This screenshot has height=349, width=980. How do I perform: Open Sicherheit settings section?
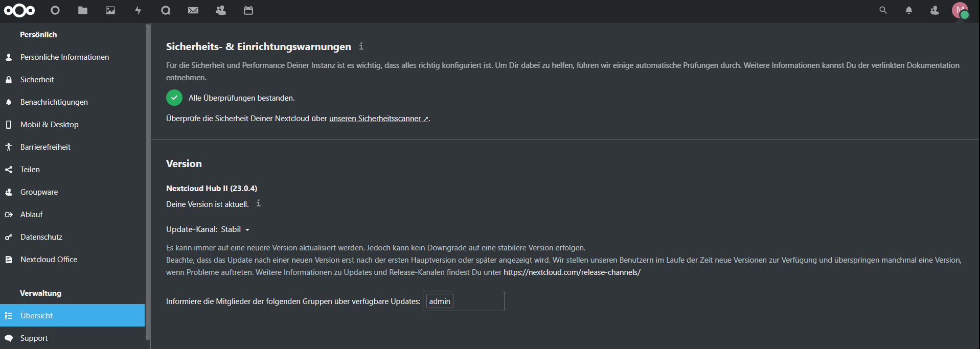[x=73, y=80]
